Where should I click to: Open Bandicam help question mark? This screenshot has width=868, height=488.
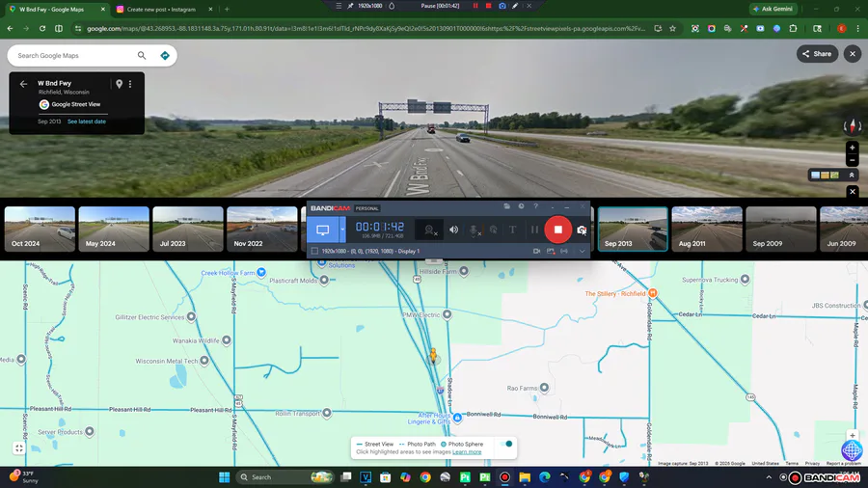535,206
